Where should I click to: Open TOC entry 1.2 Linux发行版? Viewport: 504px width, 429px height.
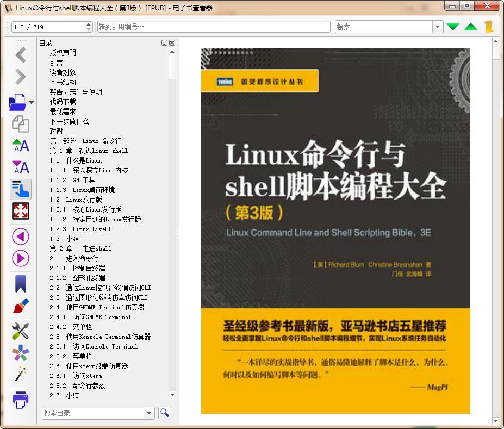(x=76, y=200)
